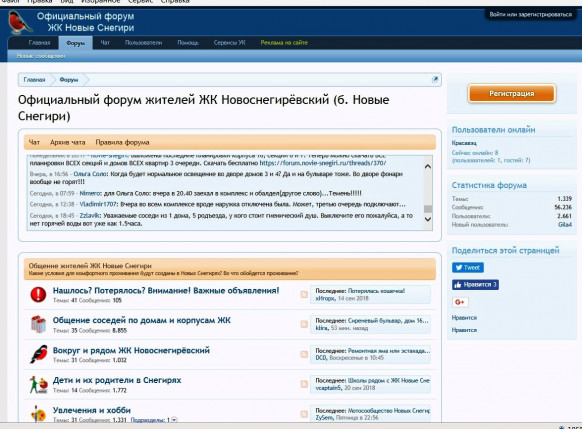This screenshot has width=582, height=429.
Task: Expand Подразделы dropdown under Увлечения и хобби
Action: (x=174, y=420)
